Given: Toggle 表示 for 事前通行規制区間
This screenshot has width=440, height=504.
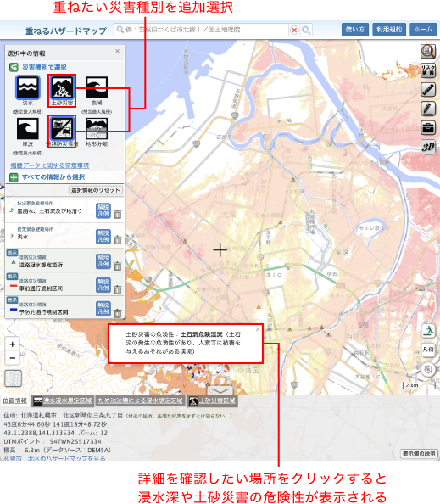Looking at the screenshot, I should click(x=12, y=276).
